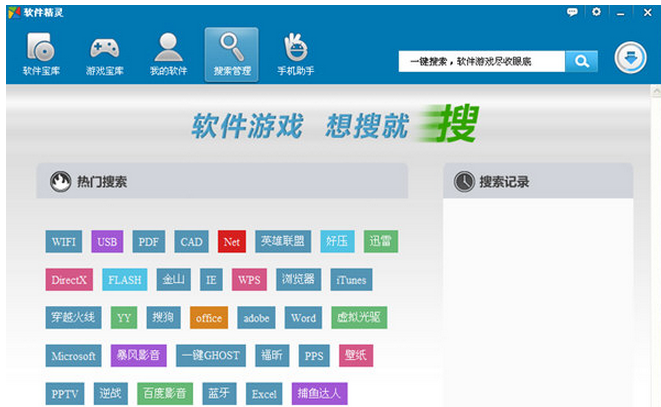Click the 搜索记录 clock icon
Viewport: 661px width, 407px height.
(464, 182)
